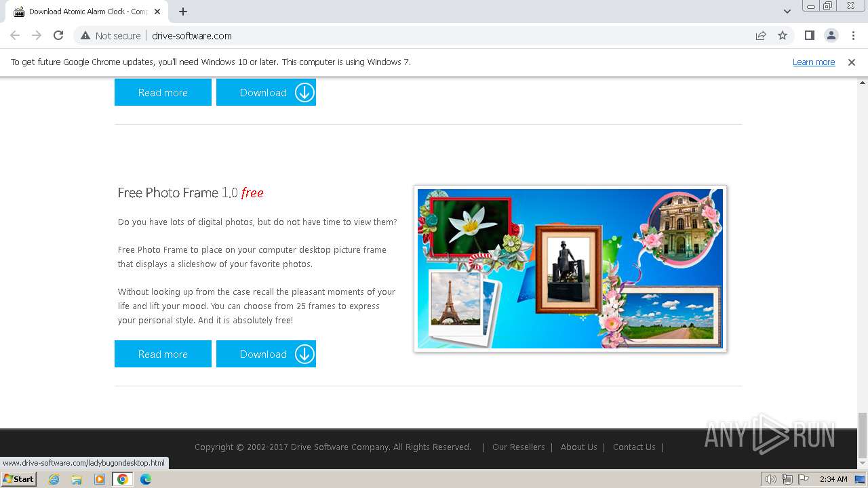Viewport: 868px width, 488px height.
Task: Dismiss the Chrome update notification bar
Action: coord(852,62)
